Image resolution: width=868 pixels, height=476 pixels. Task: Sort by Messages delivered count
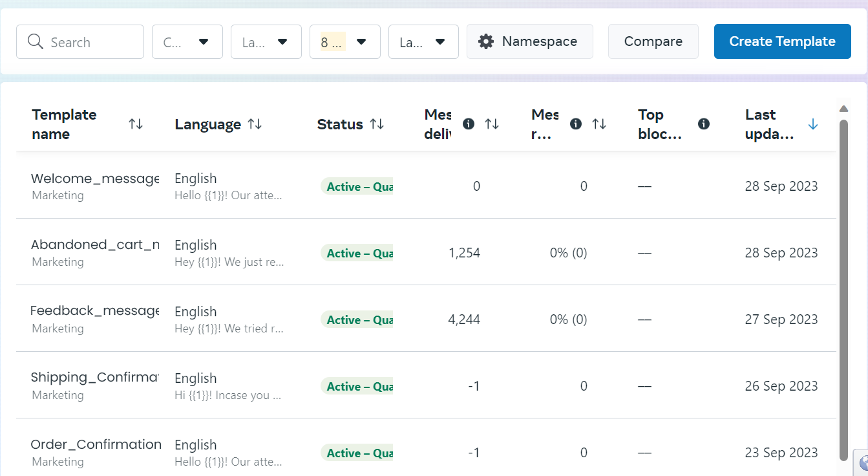coord(492,124)
